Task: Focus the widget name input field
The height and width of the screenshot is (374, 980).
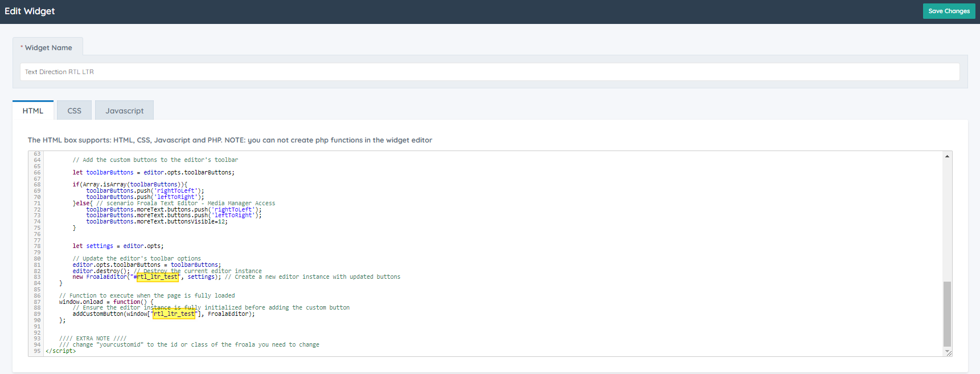Action: tap(490, 72)
